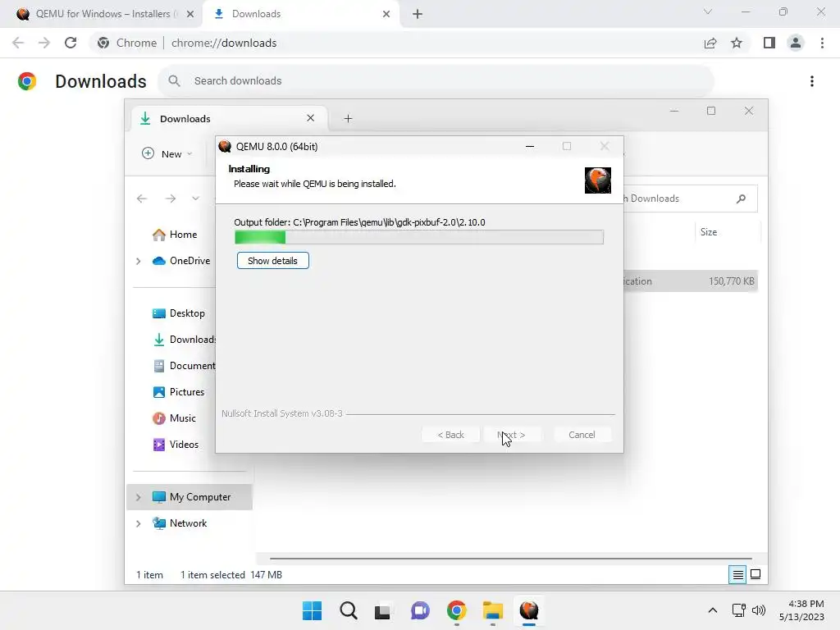
Task: Open a new Chrome tab
Action: [418, 14]
